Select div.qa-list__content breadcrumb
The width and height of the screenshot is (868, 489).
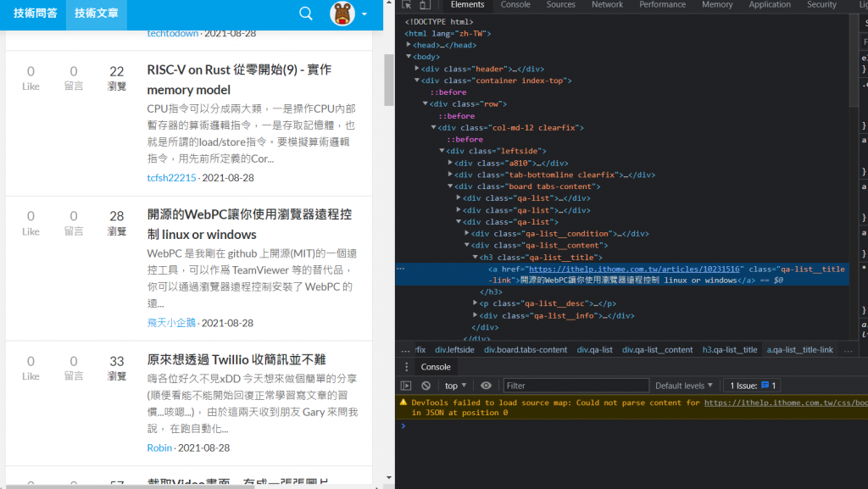[657, 350]
